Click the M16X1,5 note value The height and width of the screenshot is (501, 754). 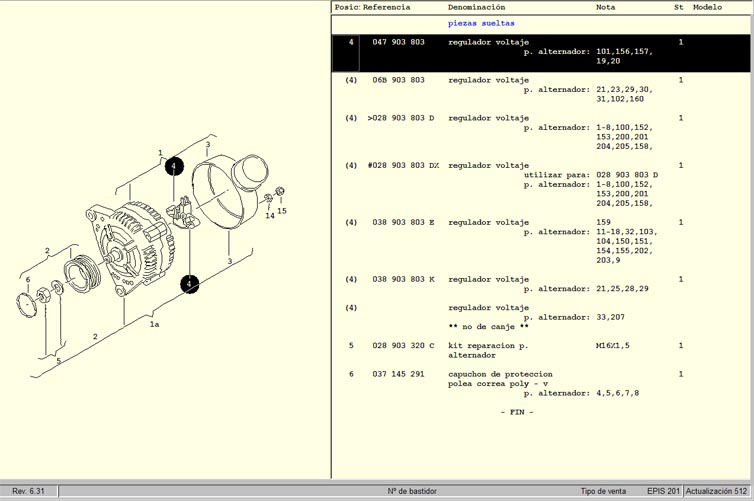613,345
